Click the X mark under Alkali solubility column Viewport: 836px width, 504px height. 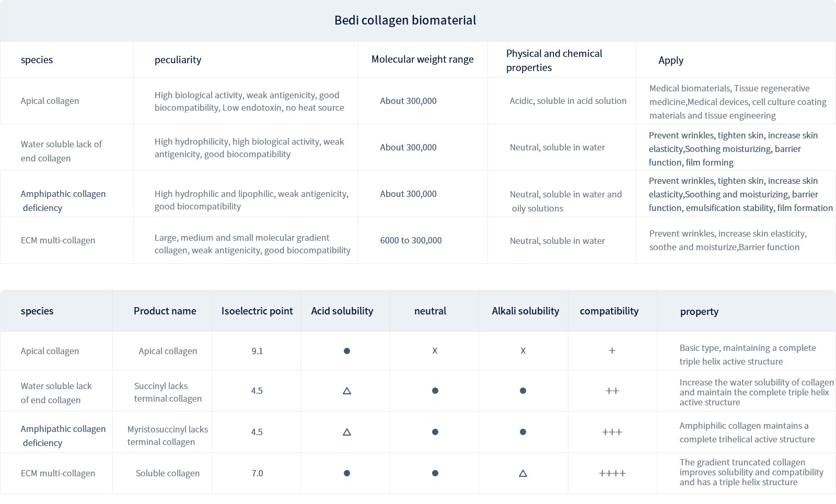point(523,351)
